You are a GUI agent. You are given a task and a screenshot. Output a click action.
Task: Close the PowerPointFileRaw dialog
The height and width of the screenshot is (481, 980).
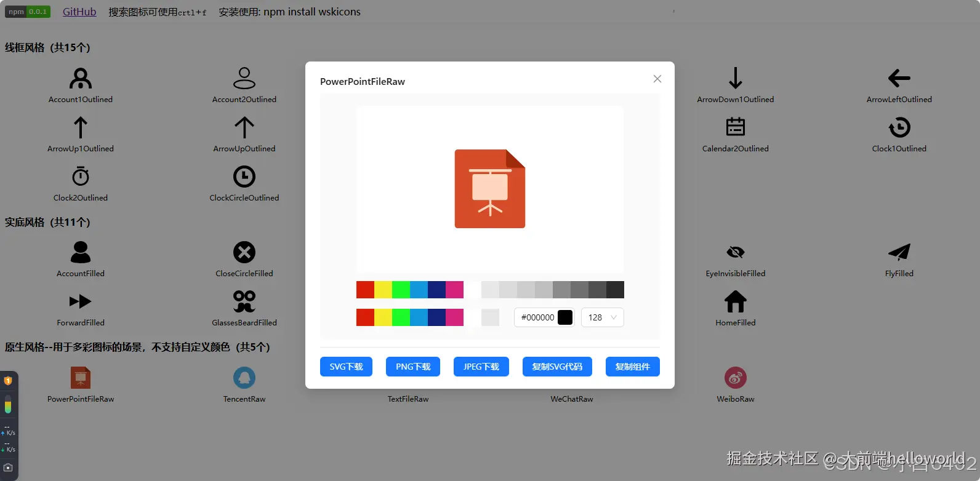tap(657, 79)
